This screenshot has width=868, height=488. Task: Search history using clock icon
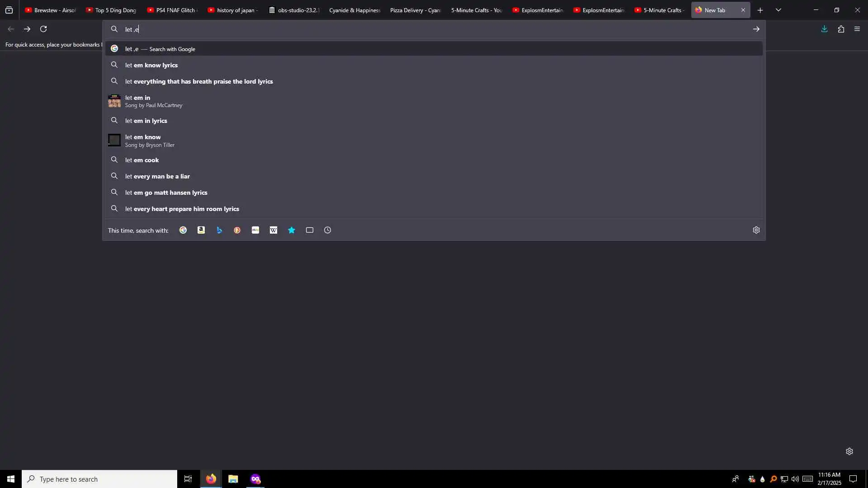point(328,230)
